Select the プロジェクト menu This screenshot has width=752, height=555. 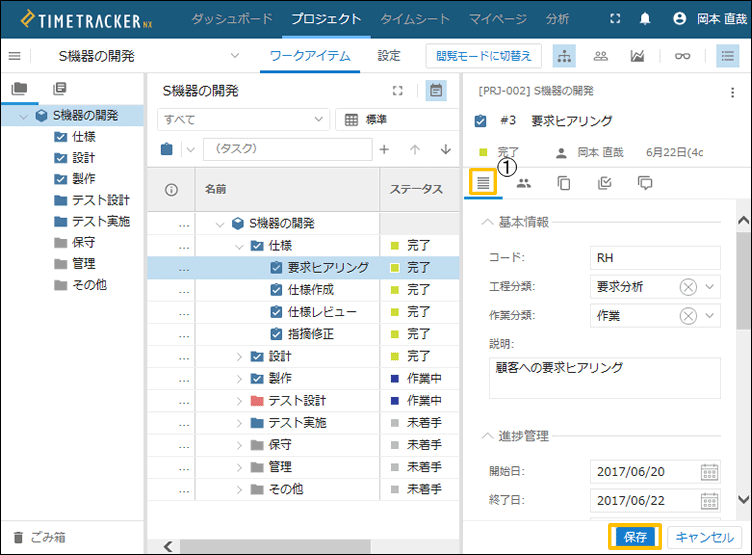[326, 19]
